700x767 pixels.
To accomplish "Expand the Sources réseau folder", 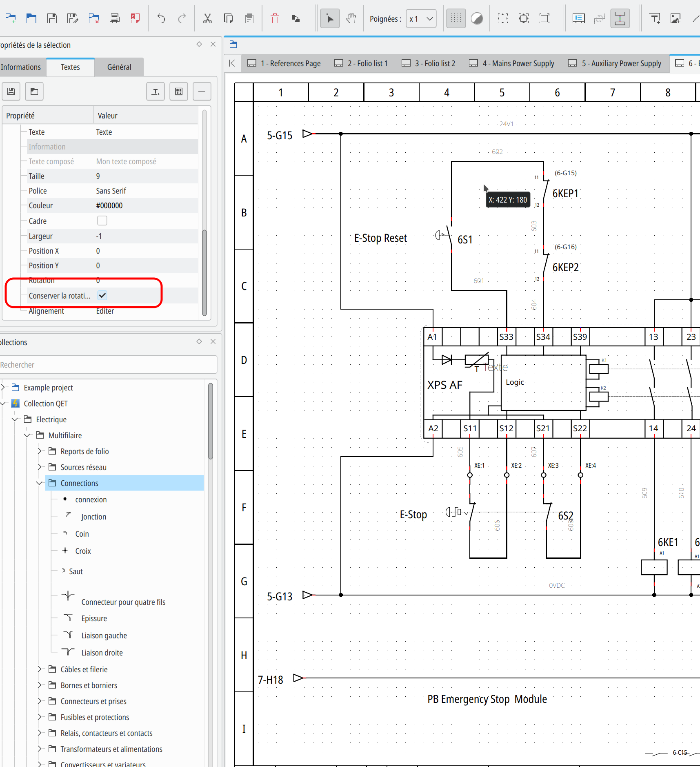I will (x=40, y=467).
